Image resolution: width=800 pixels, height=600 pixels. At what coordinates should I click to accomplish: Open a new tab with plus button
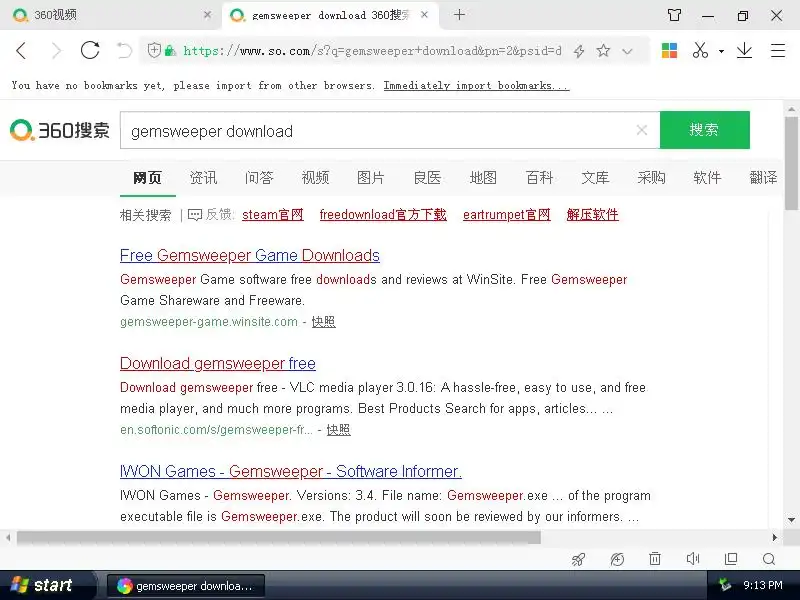(459, 15)
